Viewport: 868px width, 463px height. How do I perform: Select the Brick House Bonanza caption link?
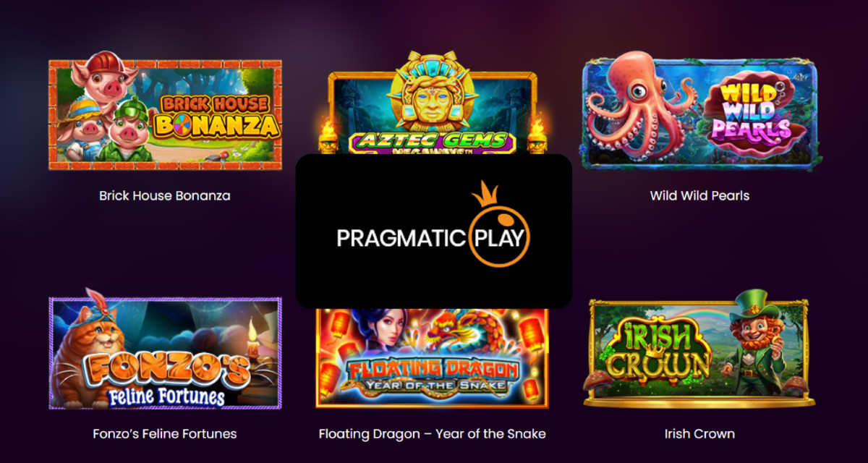tap(165, 195)
